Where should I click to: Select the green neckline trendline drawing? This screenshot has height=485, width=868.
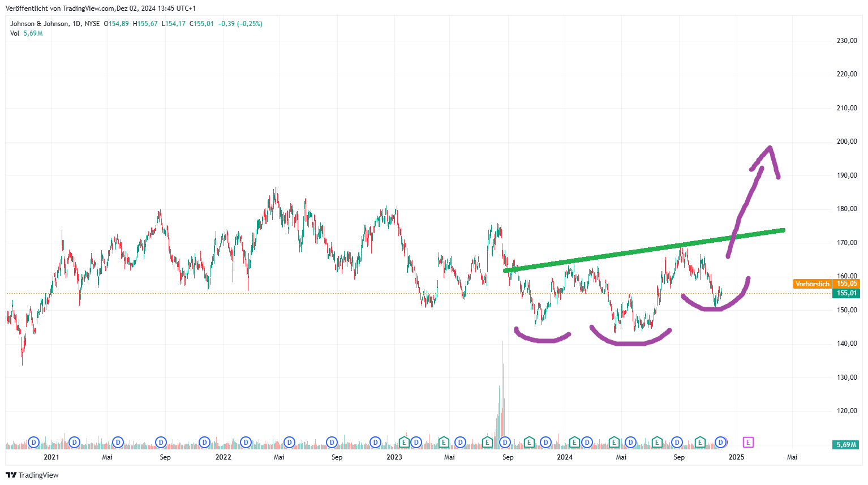coord(644,250)
